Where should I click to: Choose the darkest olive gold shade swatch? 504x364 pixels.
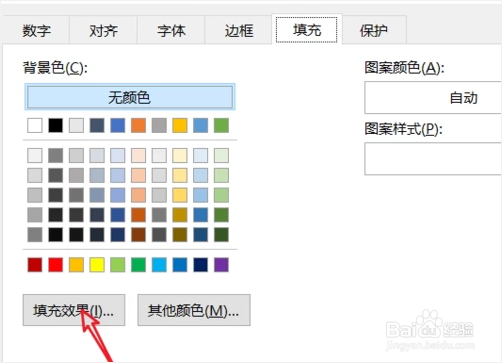pos(180,235)
